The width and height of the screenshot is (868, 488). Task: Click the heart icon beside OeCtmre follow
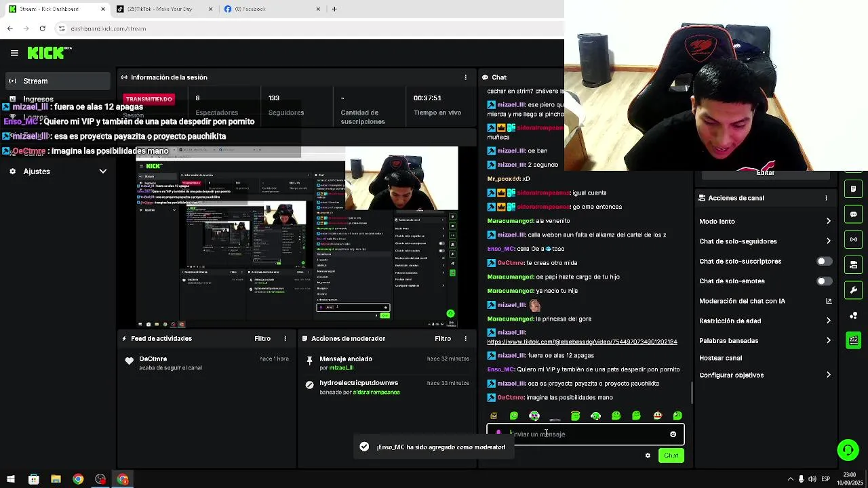[x=129, y=361]
